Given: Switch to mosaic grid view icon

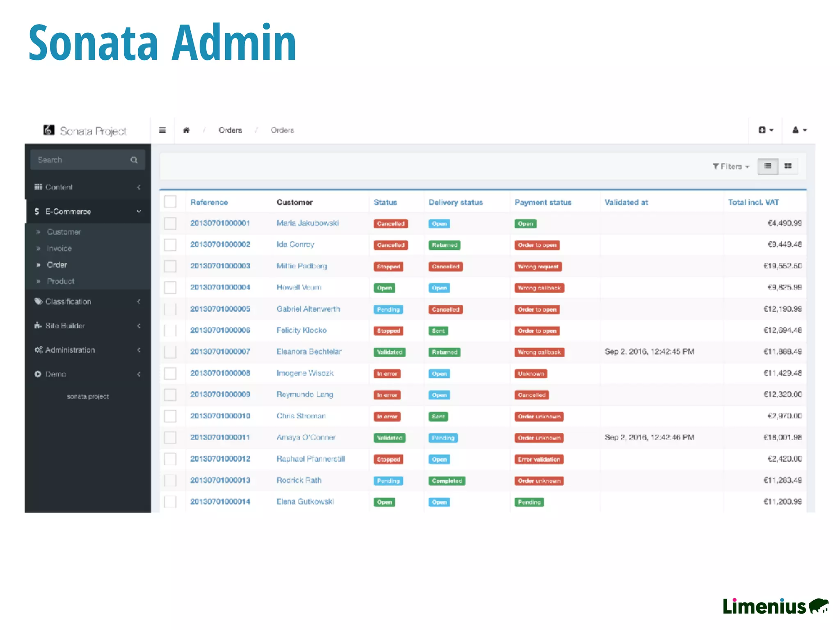Looking at the screenshot, I should point(788,166).
